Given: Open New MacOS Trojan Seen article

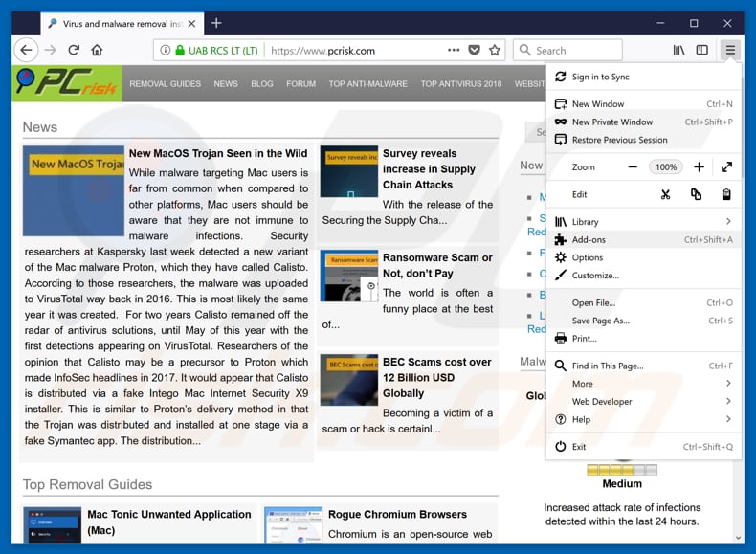Looking at the screenshot, I should pyautogui.click(x=218, y=153).
